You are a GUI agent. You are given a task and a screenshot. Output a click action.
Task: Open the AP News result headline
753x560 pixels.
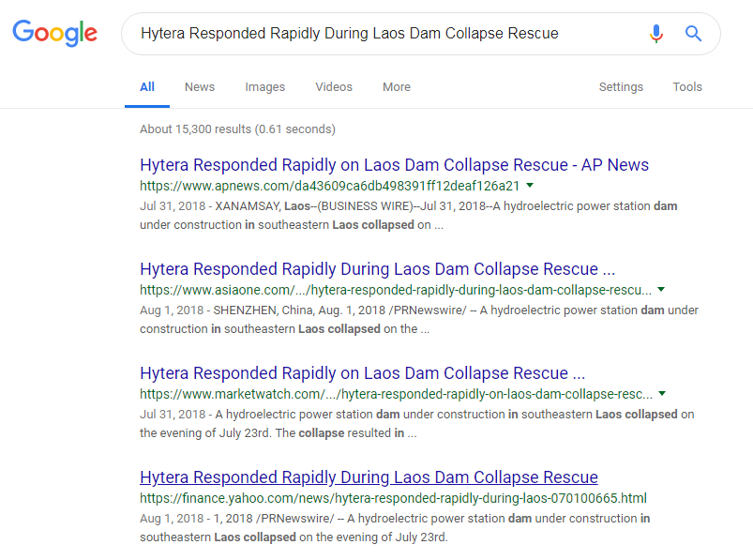point(394,165)
